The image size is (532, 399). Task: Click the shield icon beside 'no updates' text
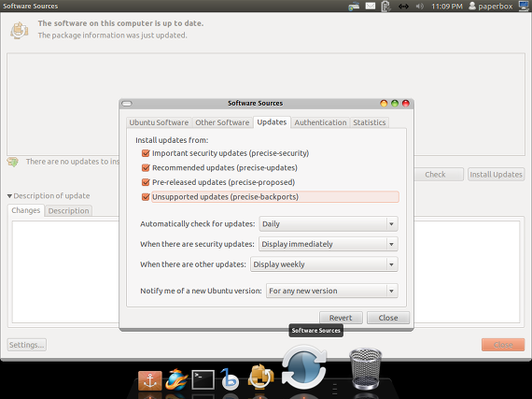pos(13,162)
